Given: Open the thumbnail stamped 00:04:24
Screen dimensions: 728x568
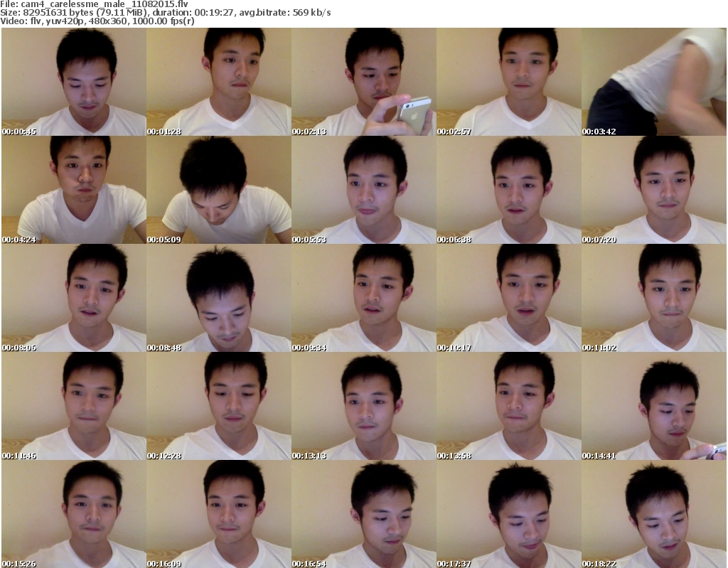Looking at the screenshot, I should click(74, 190).
